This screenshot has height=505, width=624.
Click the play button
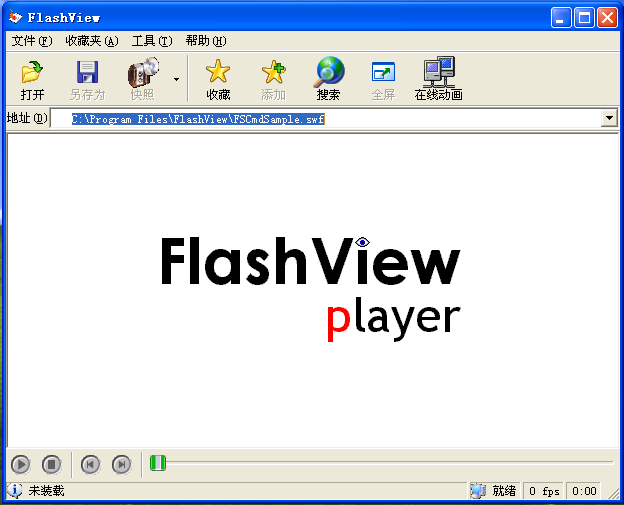[20, 464]
